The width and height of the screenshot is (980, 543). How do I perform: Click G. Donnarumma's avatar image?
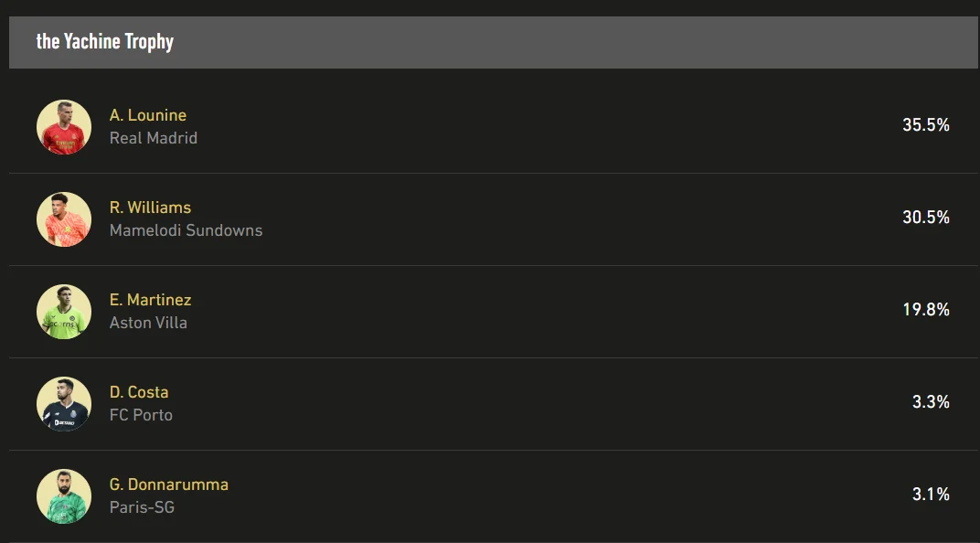(64, 496)
